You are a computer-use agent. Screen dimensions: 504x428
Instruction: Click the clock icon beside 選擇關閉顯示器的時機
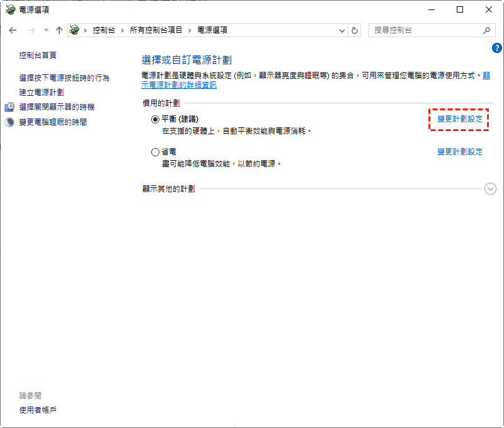pos(9,107)
